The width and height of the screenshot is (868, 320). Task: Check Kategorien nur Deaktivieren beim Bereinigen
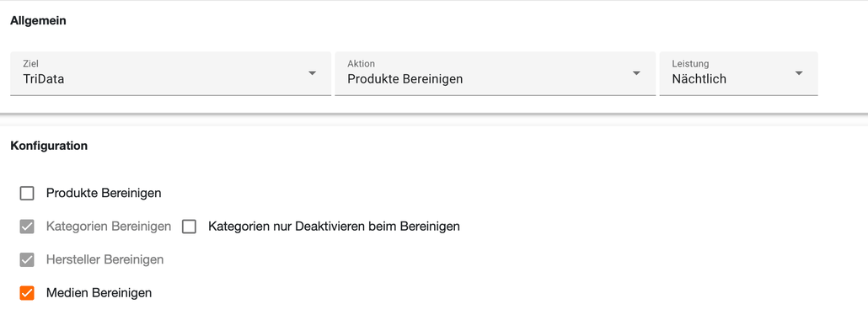[x=190, y=227]
